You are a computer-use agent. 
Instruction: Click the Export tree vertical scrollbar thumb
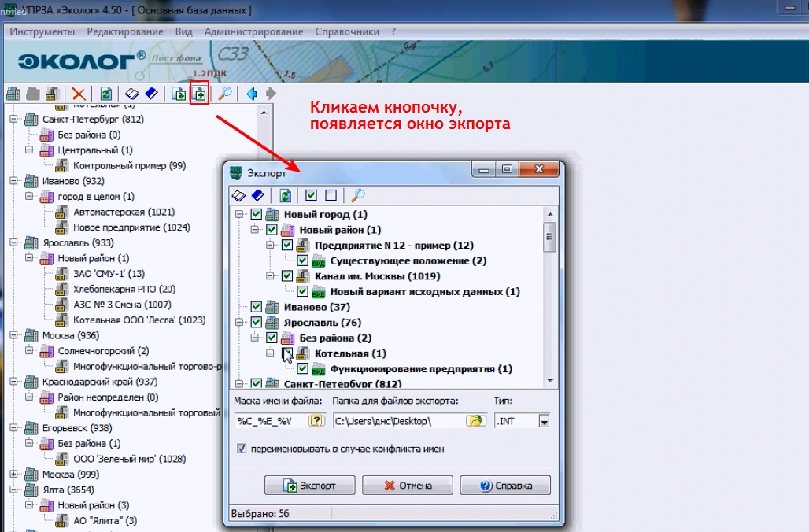550,237
